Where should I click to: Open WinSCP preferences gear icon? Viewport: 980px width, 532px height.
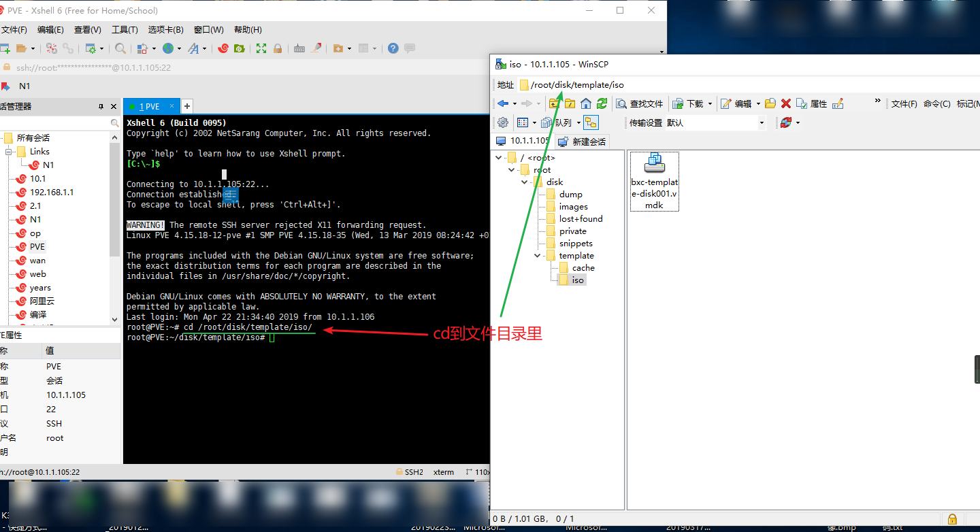(503, 122)
